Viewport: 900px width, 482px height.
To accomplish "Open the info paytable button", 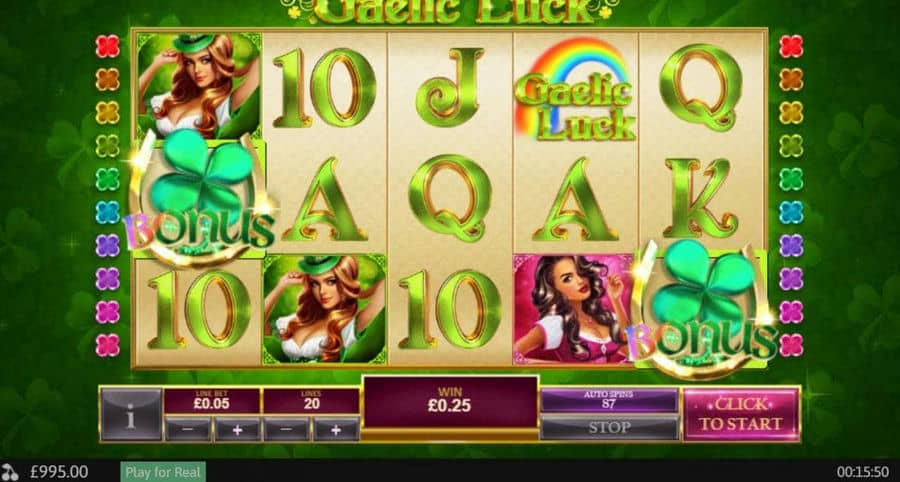I will (x=131, y=414).
